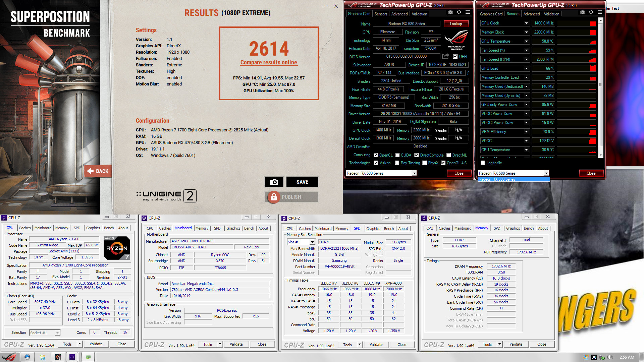Viewport: 644px width, 362px height.
Task: Toggle the DirectCompute checkbox
Action: (416, 155)
